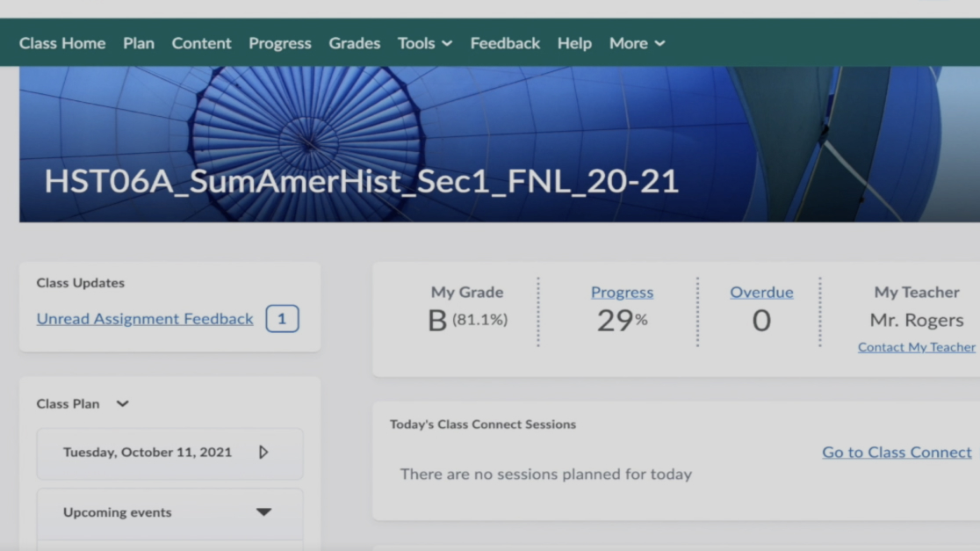Open the Unread Assignment Feedback link
The image size is (980, 551).
click(x=145, y=319)
